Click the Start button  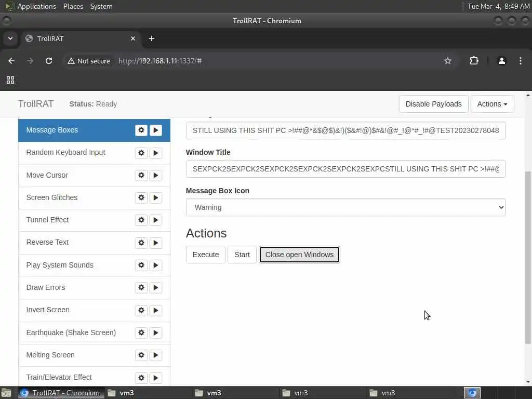[x=242, y=255]
